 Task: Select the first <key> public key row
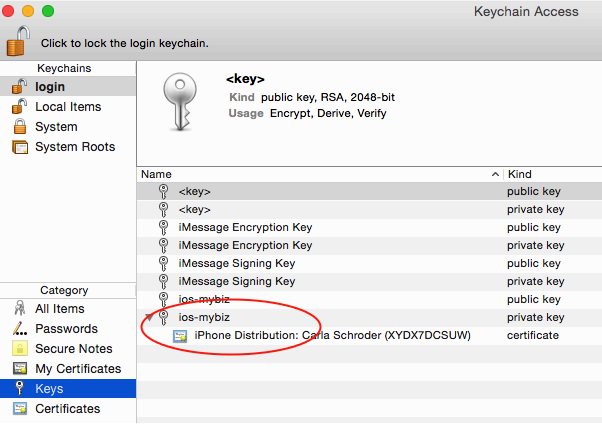click(x=194, y=191)
